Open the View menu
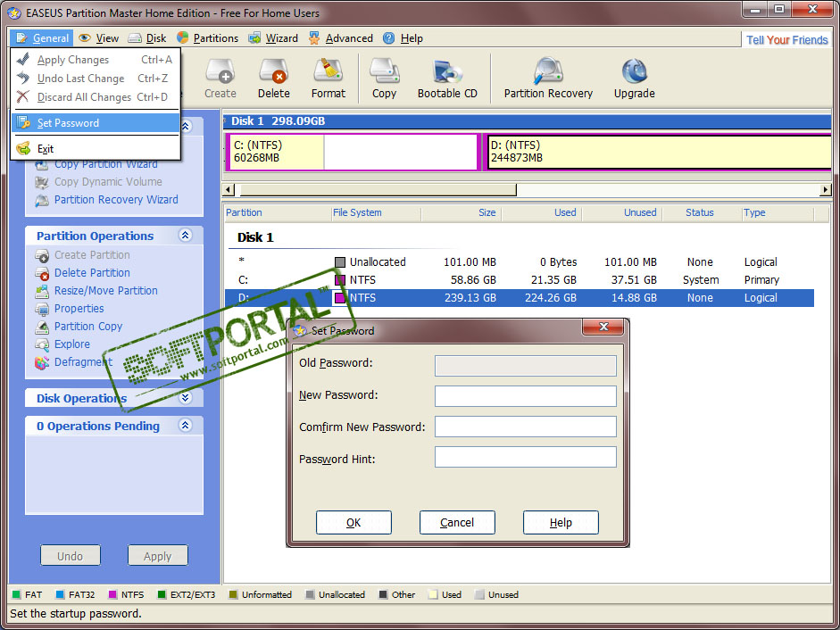This screenshot has height=630, width=840. pyautogui.click(x=98, y=38)
